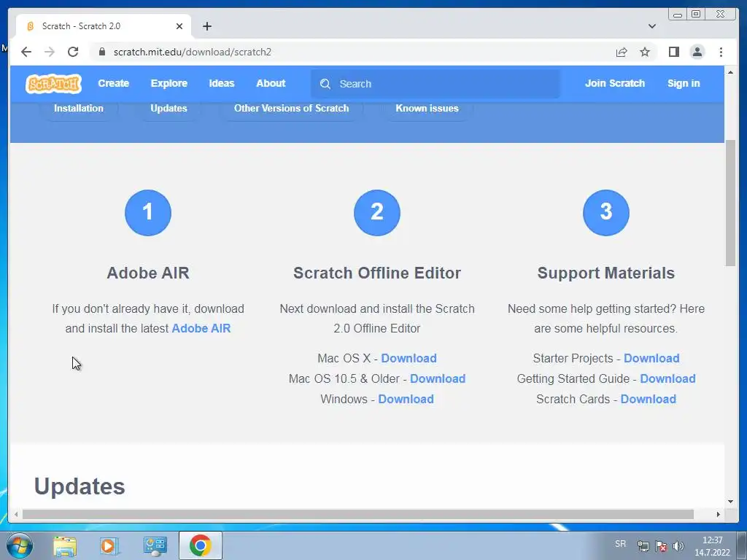The image size is (747, 560).
Task: Click the share page icon in address bar
Action: pos(622,52)
